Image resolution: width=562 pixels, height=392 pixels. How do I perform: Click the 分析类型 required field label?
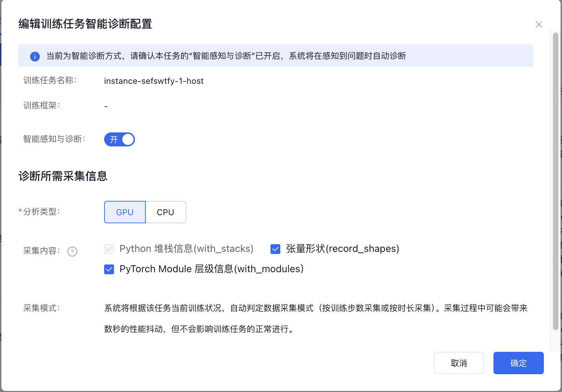[41, 212]
